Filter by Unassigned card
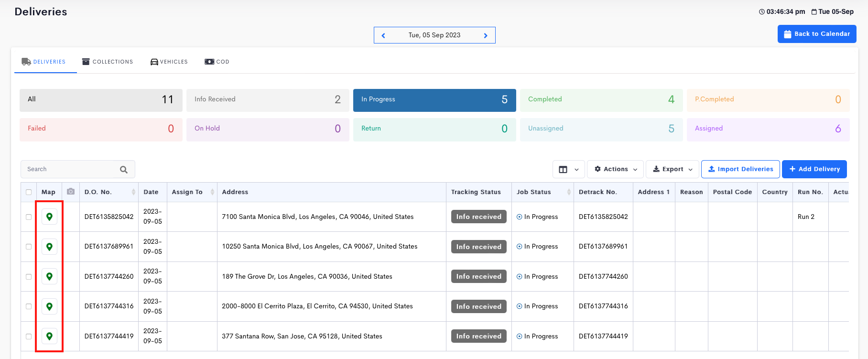Screen dimensions: 868x359 click(601, 129)
